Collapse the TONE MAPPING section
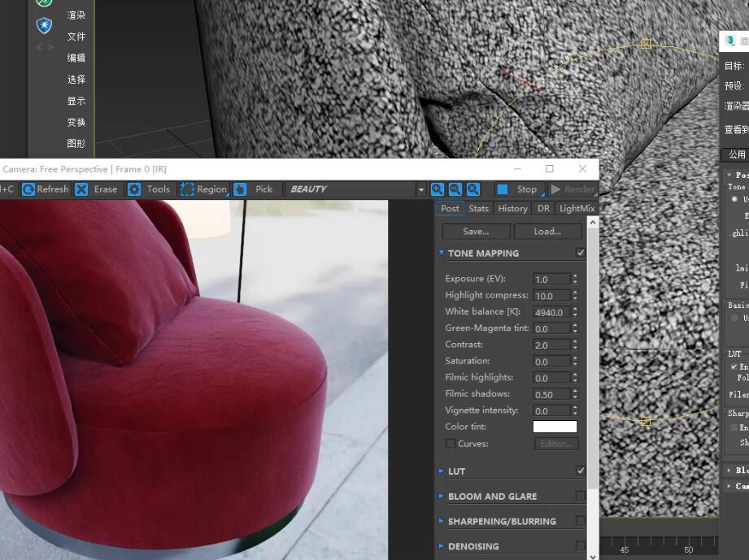 442,253
